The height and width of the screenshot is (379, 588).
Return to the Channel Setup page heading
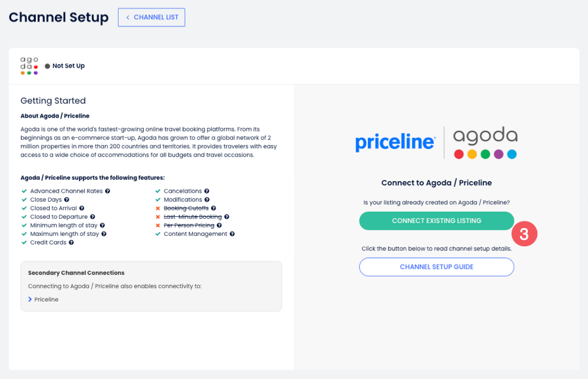point(58,18)
